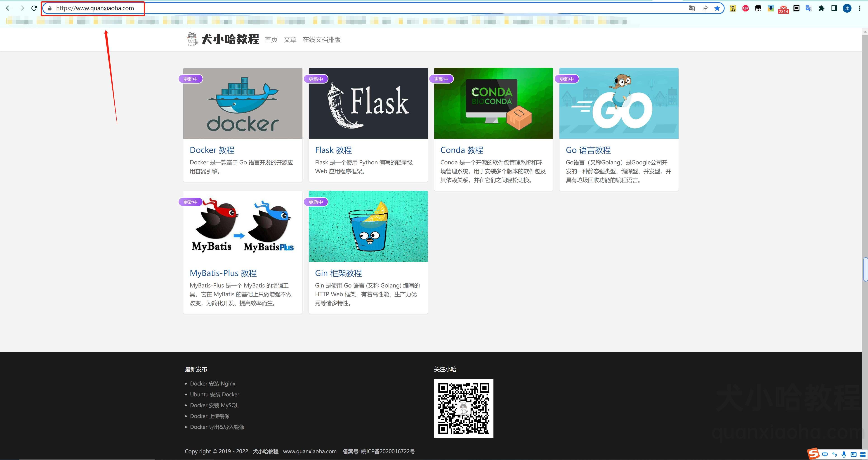The image size is (868, 460).
Task: Toggle the bookmark star for this page
Action: tap(717, 8)
